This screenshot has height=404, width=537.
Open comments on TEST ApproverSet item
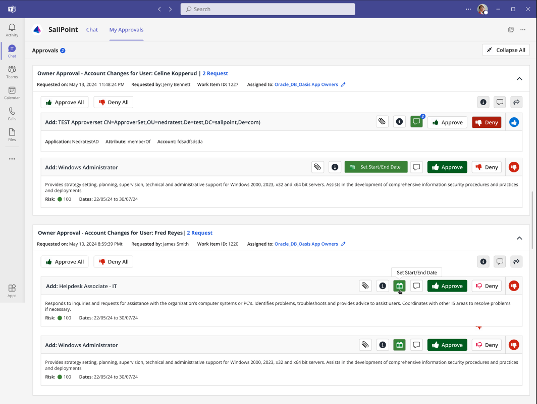(x=416, y=122)
